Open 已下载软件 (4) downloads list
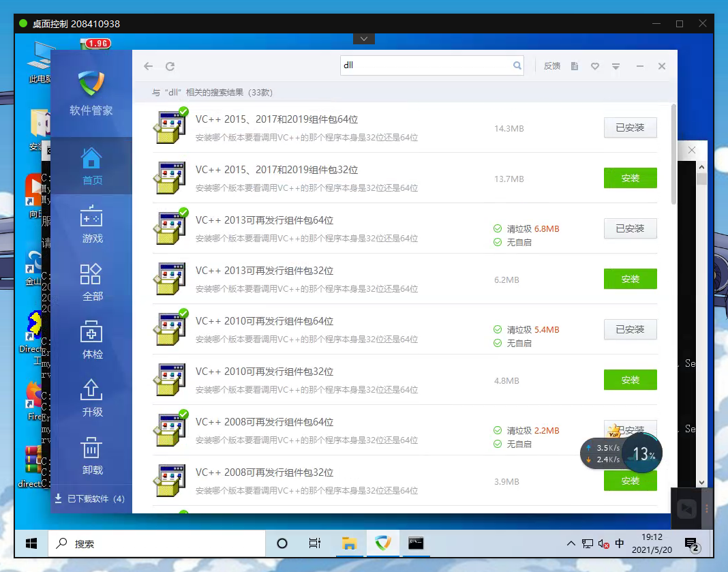728x572 pixels. (90, 498)
